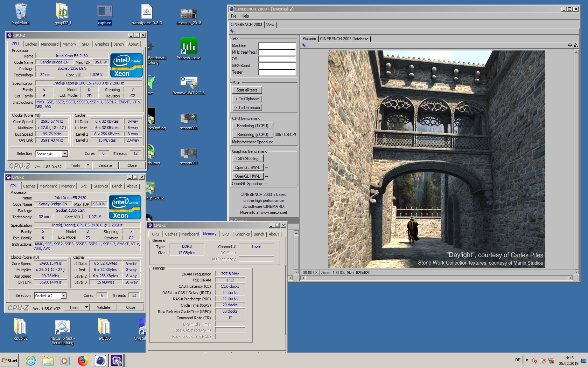Open the gpupi32_l desktop folder

(x=63, y=14)
